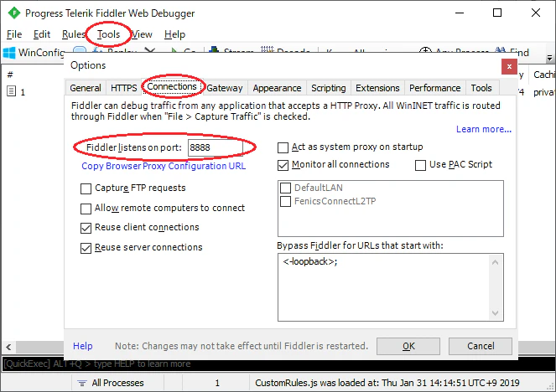This screenshot has width=556, height=392.
Task: Click the session count 1 in status bar
Action: [217, 383]
